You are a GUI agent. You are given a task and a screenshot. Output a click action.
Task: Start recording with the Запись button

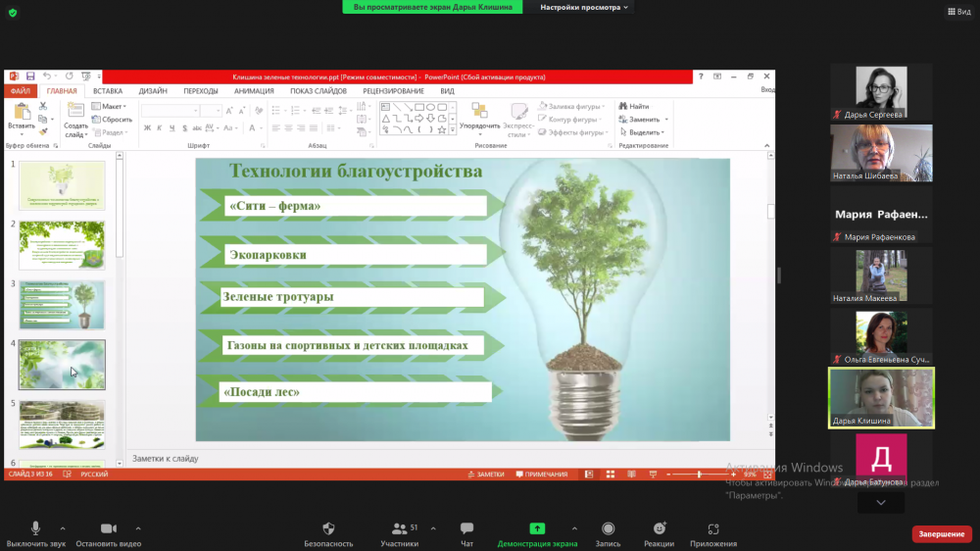click(609, 529)
